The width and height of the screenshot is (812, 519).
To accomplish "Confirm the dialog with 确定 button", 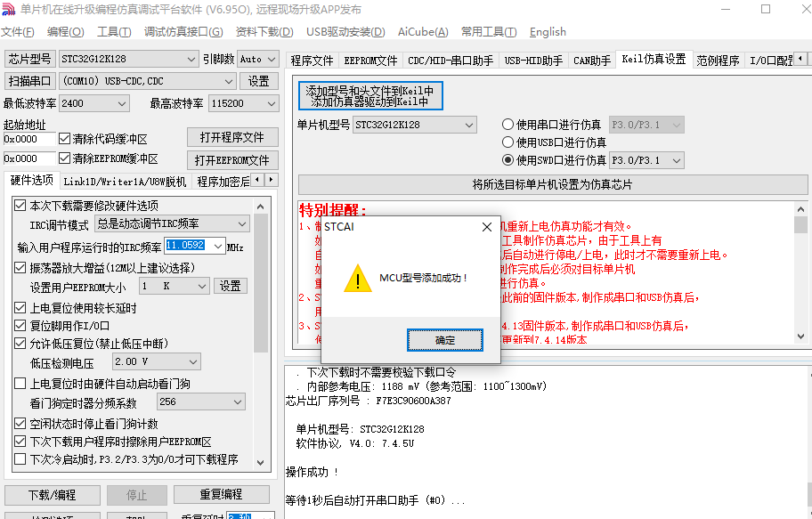I will [445, 340].
